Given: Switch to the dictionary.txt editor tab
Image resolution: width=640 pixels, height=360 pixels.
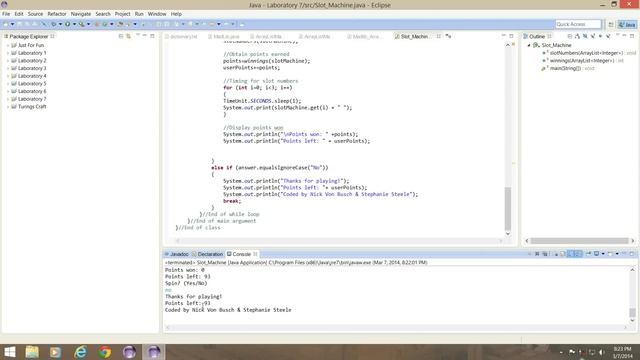Looking at the screenshot, I should coord(181,37).
